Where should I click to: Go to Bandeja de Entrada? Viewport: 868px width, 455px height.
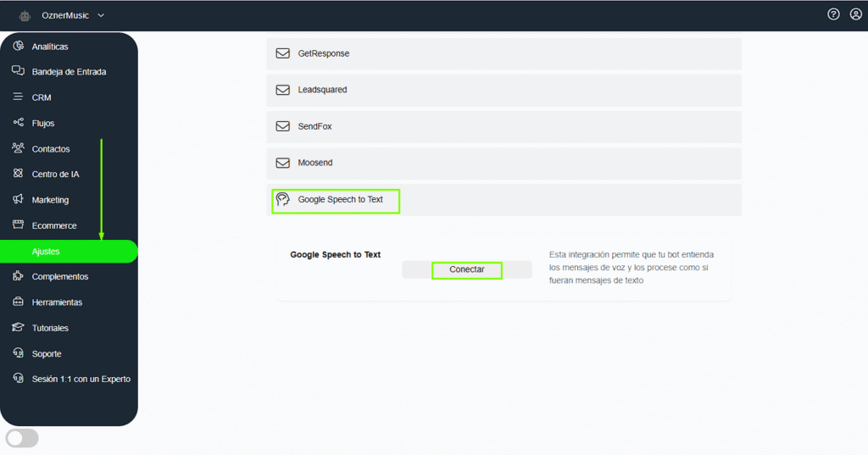69,71
